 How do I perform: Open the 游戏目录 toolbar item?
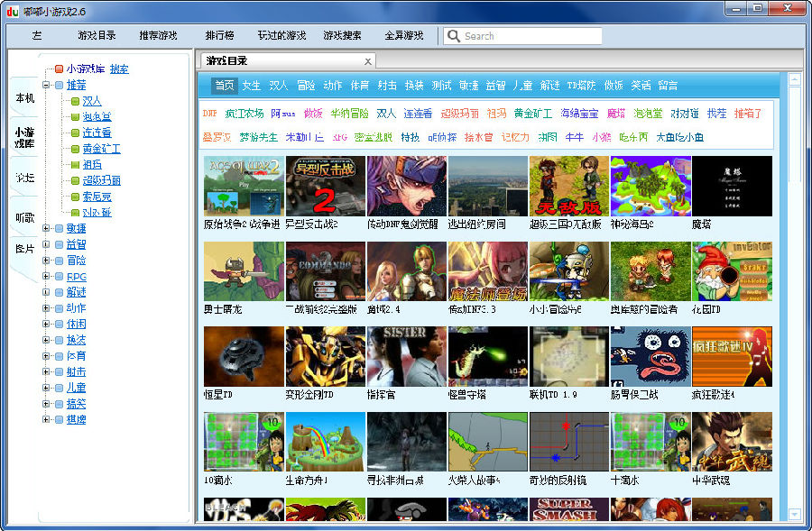[97, 36]
